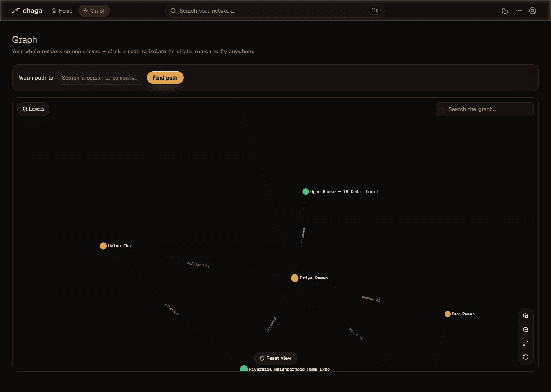Select the Open House – 18 Cedar Court node
551x392 pixels.
306,191
